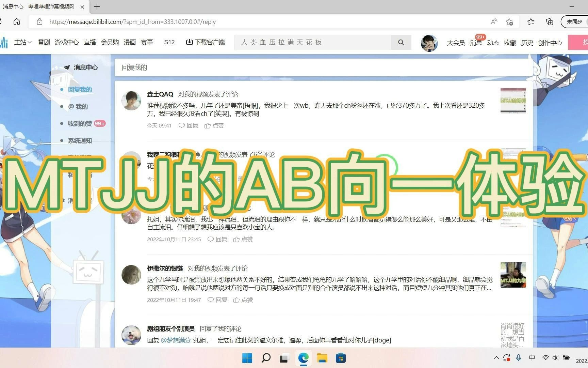Like the 23:45 comment
The width and height of the screenshot is (588, 368).
243,239
